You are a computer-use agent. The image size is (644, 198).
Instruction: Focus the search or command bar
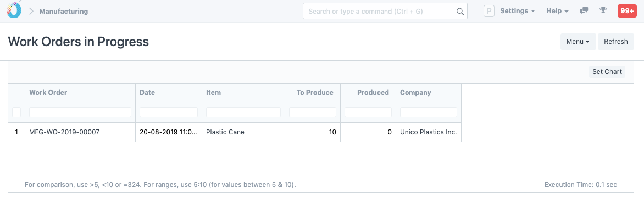point(385,11)
